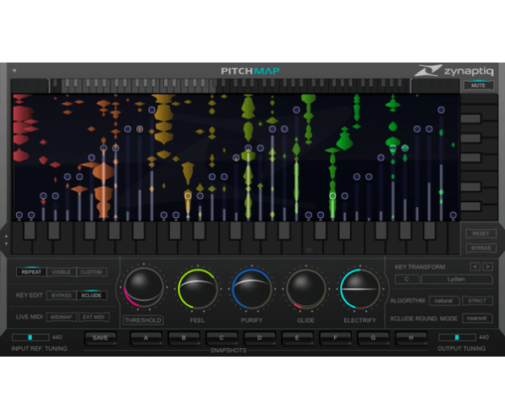
Task: Recall snapshot H
Action: coord(411,338)
